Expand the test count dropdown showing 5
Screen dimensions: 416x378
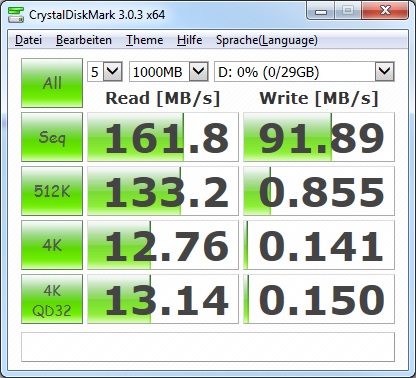112,71
